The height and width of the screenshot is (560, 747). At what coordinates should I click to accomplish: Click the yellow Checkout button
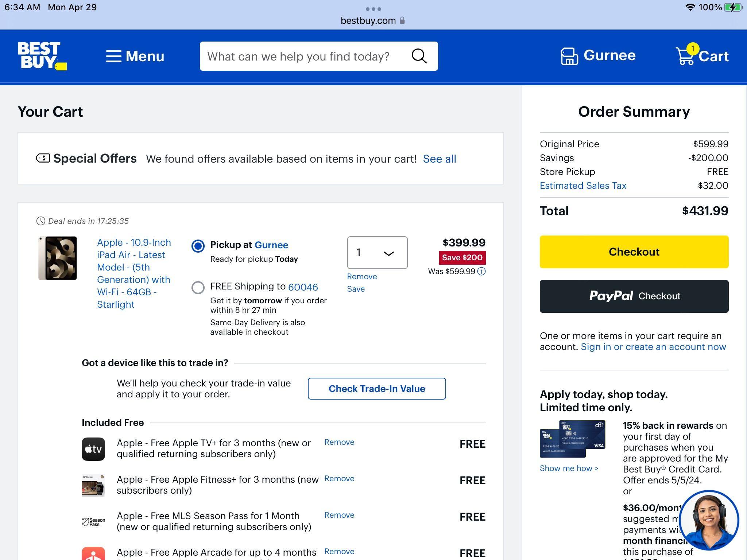(x=634, y=252)
